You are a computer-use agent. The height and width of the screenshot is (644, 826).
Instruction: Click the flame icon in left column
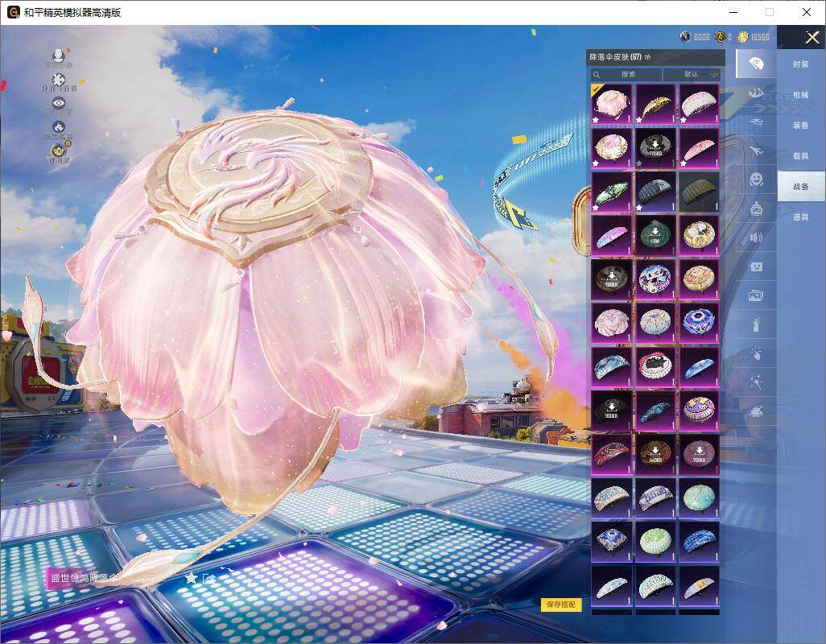tap(59, 127)
